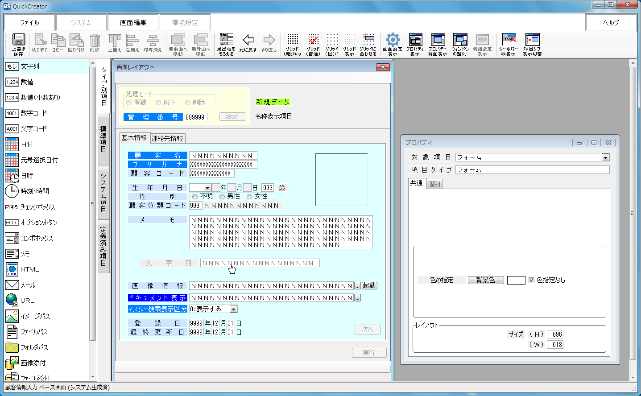641x396 pixels.
Task: Select the 不明 gender radio button
Action: click(x=195, y=197)
